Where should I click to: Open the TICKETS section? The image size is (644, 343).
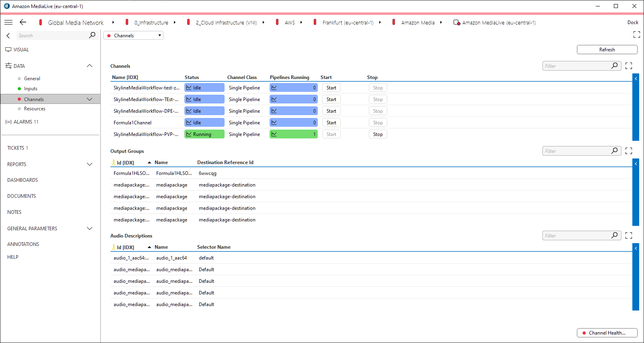(18, 148)
